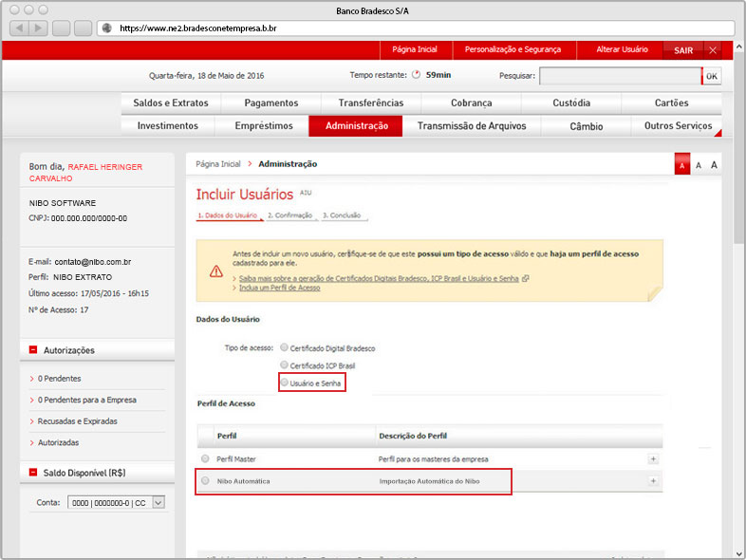746x560 pixels.
Task: Click the browser back arrow button
Action: click(18, 28)
